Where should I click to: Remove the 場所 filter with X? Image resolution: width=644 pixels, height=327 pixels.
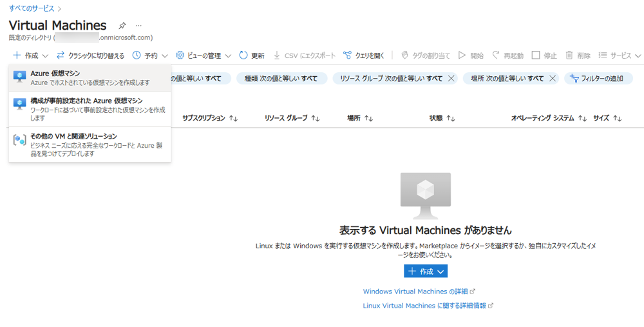pyautogui.click(x=553, y=79)
